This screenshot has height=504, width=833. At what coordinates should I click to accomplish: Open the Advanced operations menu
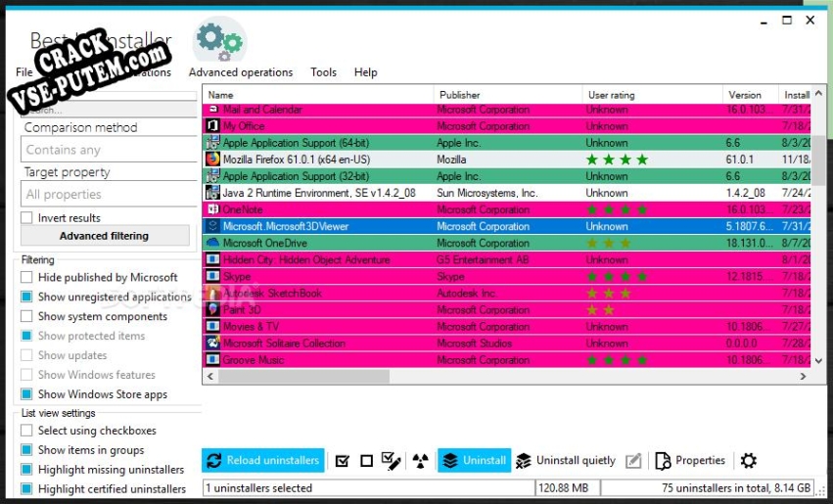tap(241, 72)
